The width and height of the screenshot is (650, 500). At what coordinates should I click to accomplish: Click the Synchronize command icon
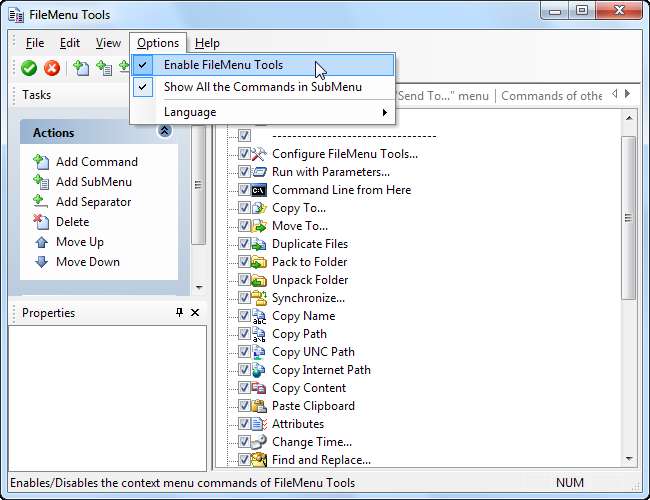259,298
